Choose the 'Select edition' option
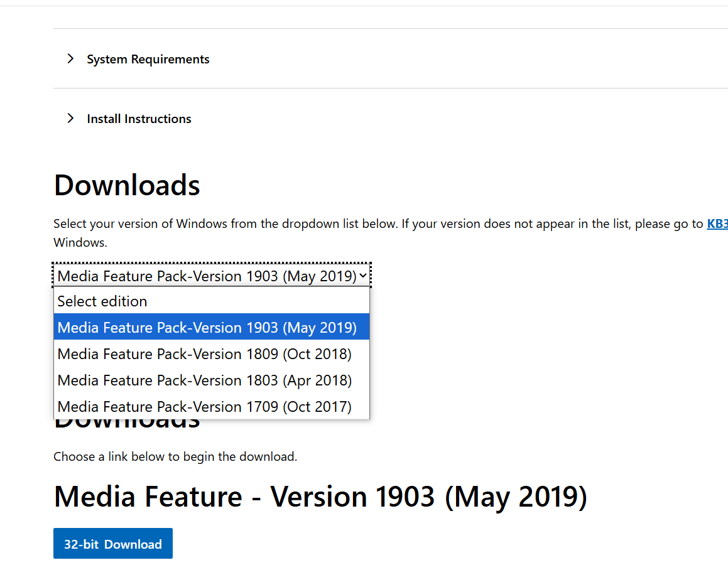 (212, 301)
